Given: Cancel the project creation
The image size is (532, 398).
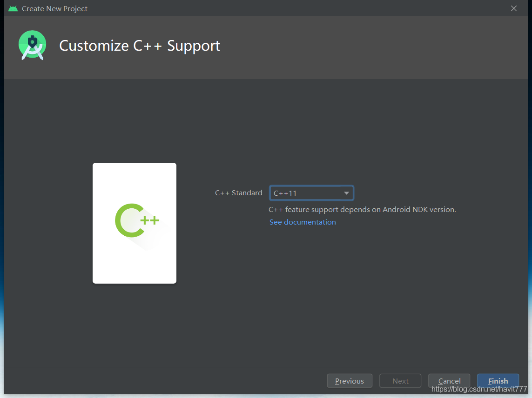Looking at the screenshot, I should pos(449,381).
